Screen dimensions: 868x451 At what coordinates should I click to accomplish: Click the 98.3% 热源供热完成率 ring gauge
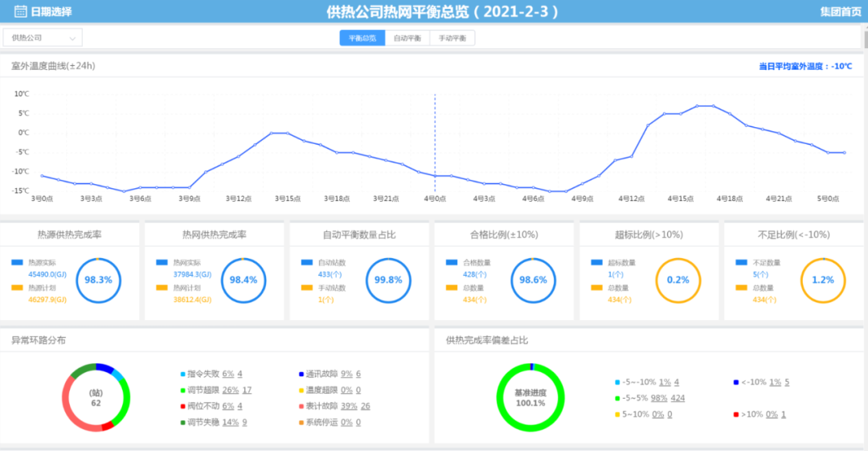point(98,280)
